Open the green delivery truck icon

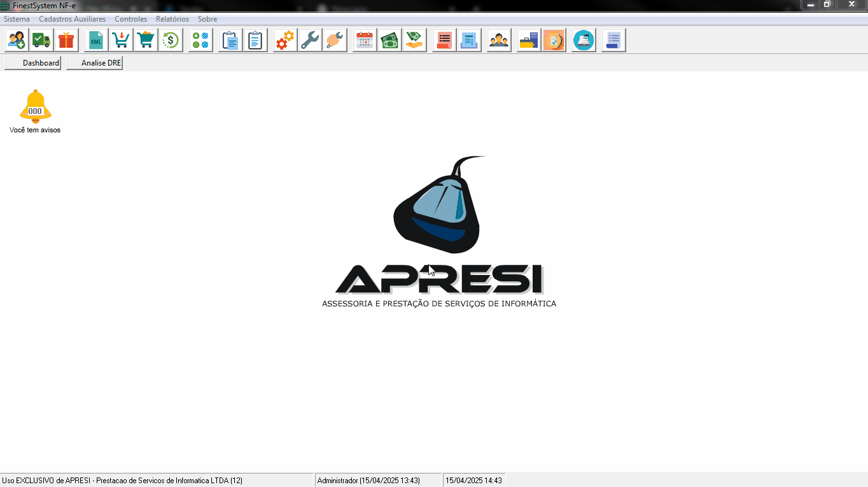click(x=41, y=41)
